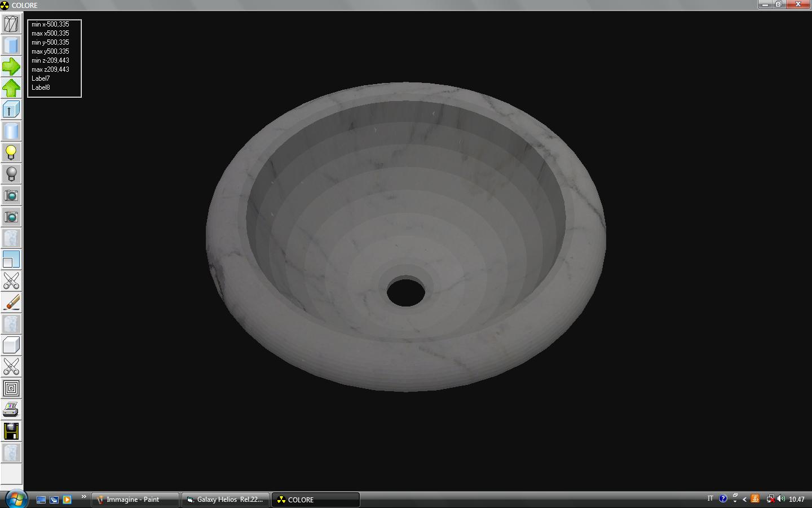Click the blue help icon in the tray

(x=723, y=499)
